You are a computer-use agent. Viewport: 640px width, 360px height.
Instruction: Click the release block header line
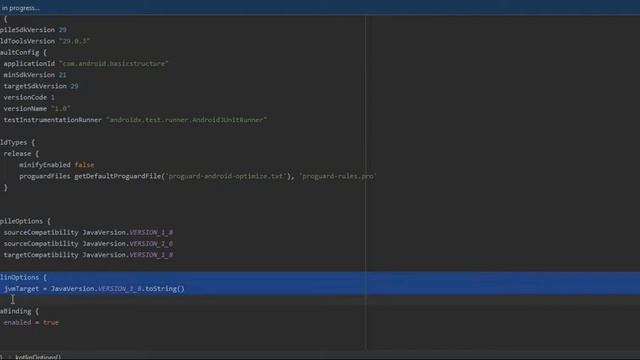coord(21,153)
